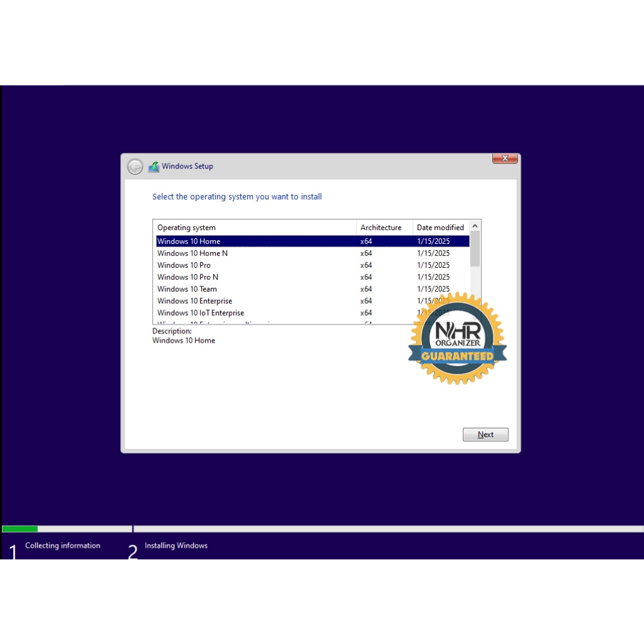Screen dimensions: 644x644
Task: Click the scroll-up arrow of the OS list
Action: (x=475, y=226)
